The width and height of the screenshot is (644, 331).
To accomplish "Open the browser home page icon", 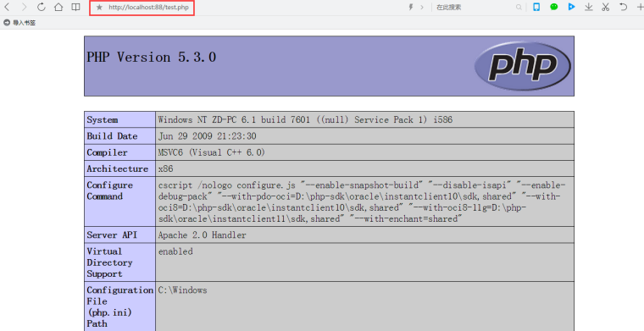I will pos(58,7).
